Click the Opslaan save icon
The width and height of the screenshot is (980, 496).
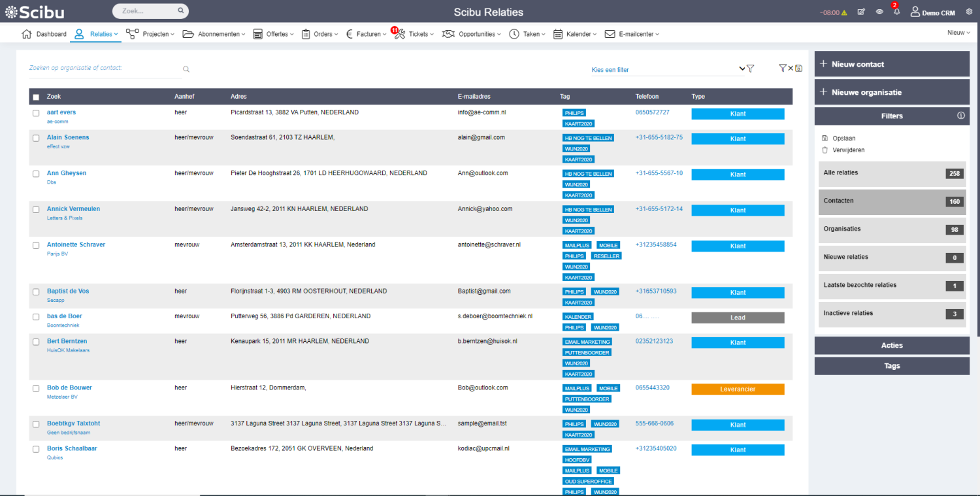pyautogui.click(x=825, y=139)
